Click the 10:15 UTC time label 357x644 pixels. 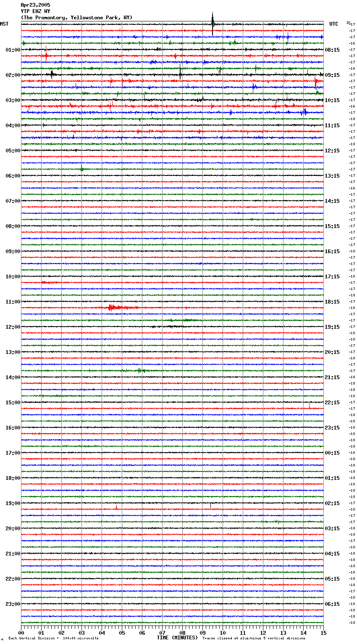[x=332, y=100]
